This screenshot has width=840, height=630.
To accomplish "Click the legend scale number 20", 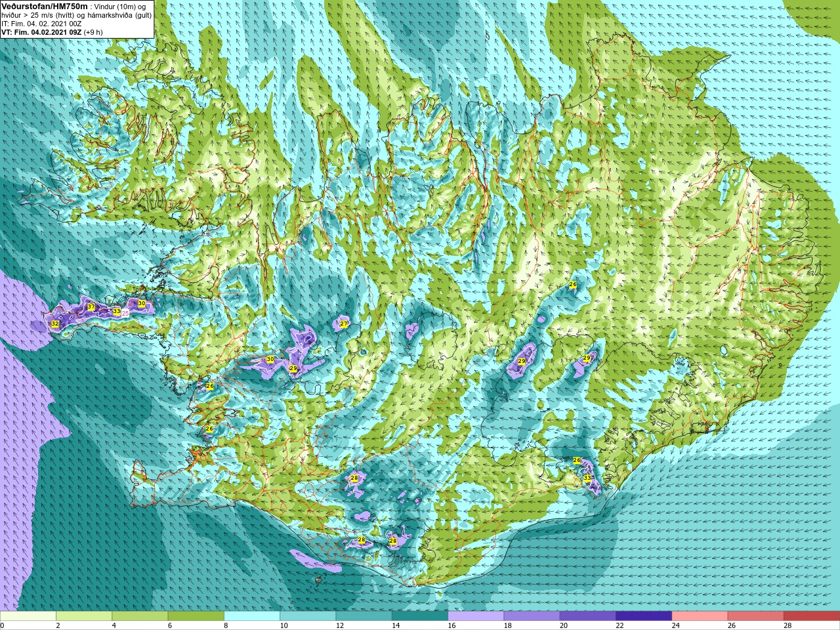I will point(563,625).
